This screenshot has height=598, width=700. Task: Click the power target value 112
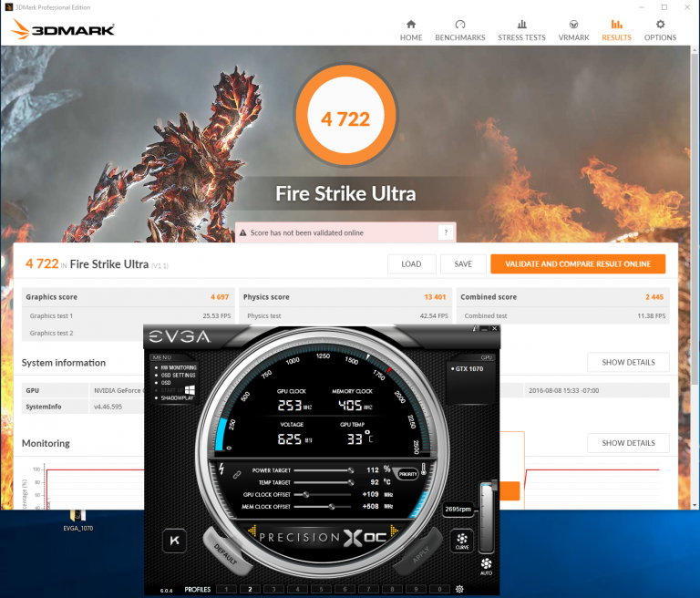372,469
